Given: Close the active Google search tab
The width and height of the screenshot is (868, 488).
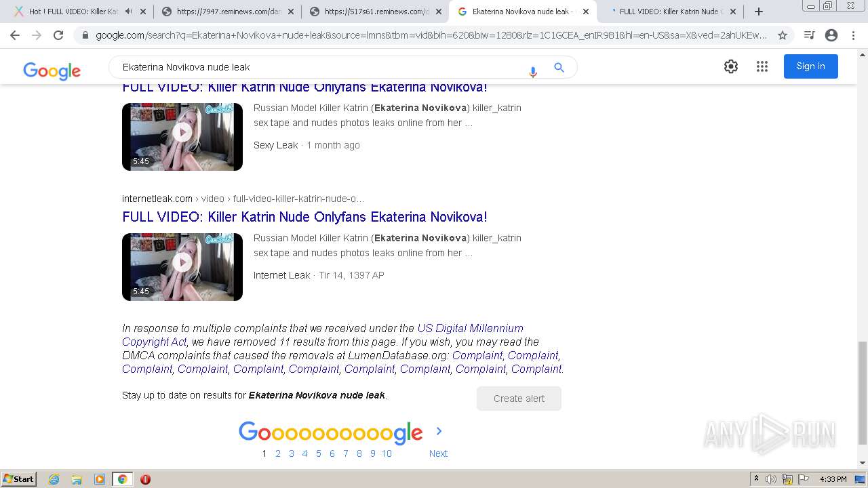Looking at the screenshot, I should tap(586, 12).
